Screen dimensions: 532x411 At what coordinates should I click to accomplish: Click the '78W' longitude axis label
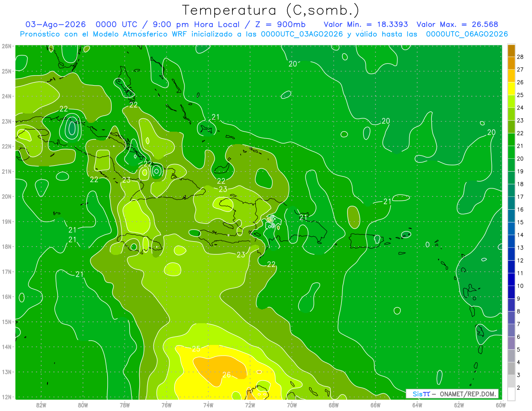pos(125,405)
